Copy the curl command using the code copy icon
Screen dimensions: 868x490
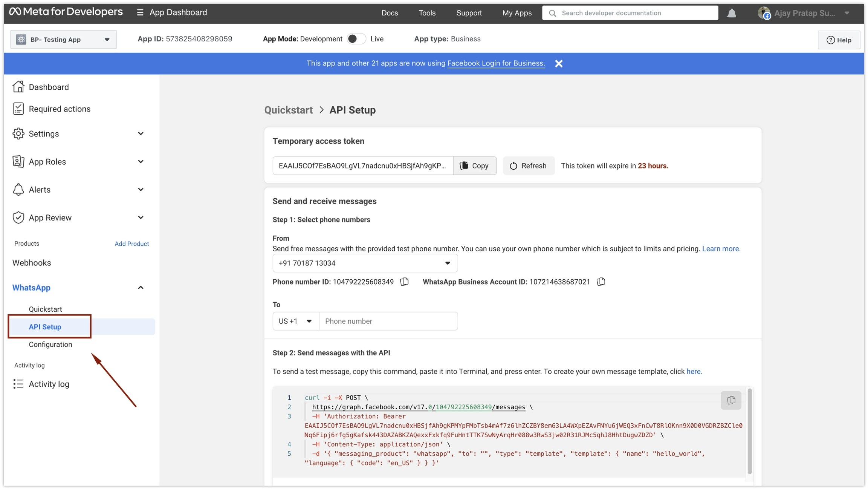pos(730,400)
